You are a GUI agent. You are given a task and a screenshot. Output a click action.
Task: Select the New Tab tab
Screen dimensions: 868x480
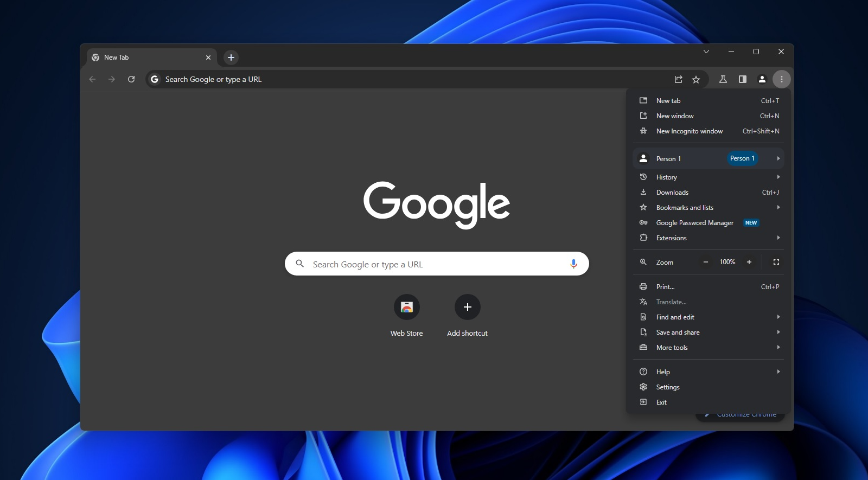(152, 57)
